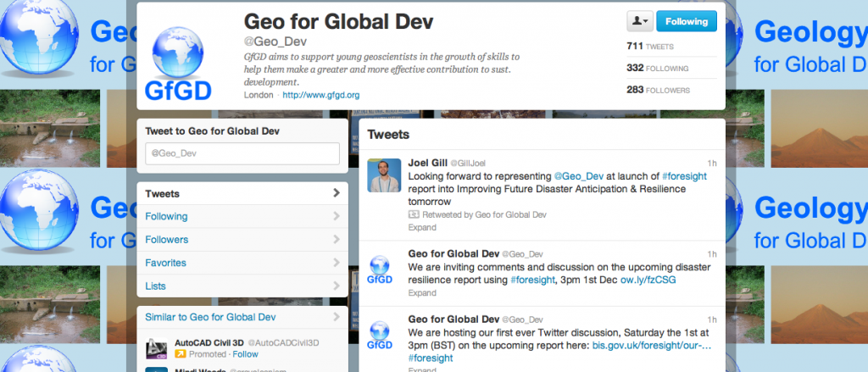
Task: Follow the AutoCAD Civil 3D account
Action: point(245,354)
